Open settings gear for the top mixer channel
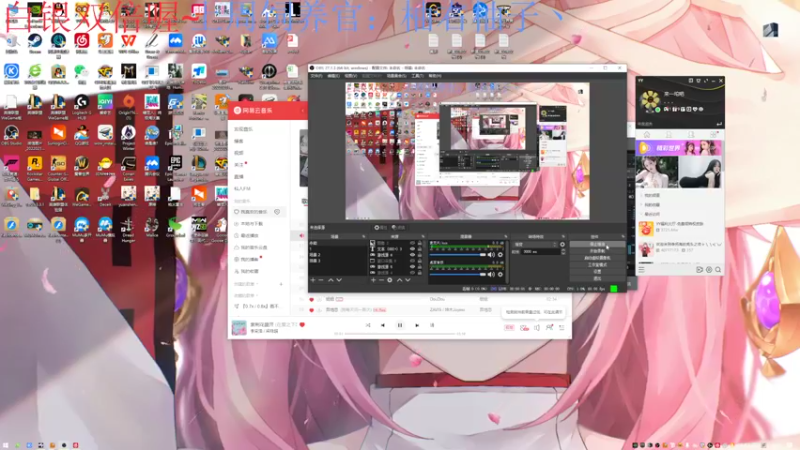Screen dimensions: 800x450 click(500, 255)
